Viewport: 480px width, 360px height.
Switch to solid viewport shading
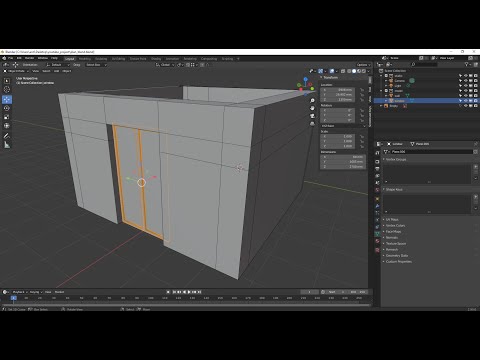coord(354,71)
